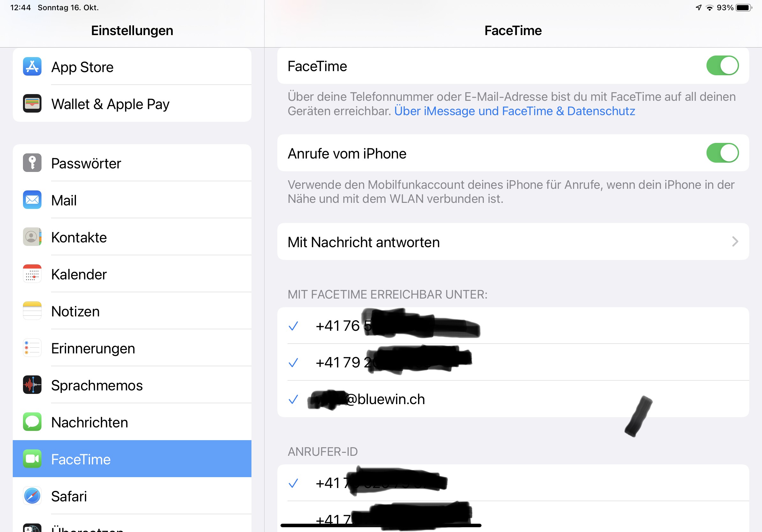Expand Mit Nachricht antworten chevron
Image resolution: width=762 pixels, height=532 pixels.
[735, 242]
